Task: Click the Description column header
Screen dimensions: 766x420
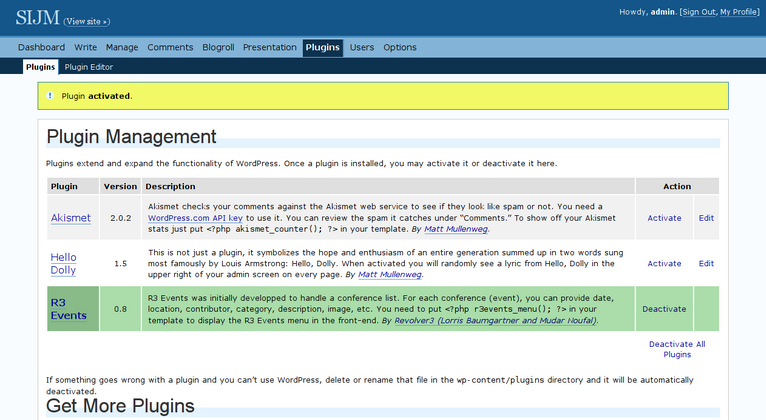Action: click(388, 186)
